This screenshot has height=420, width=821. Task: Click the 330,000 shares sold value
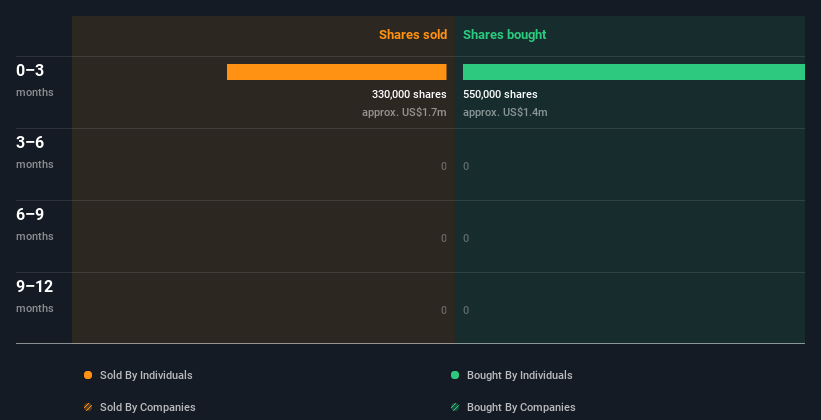click(x=409, y=95)
